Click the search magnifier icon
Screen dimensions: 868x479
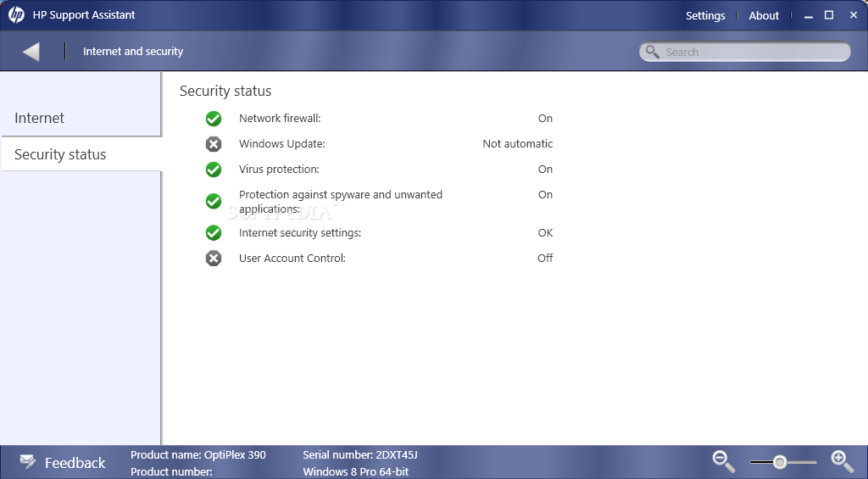653,52
